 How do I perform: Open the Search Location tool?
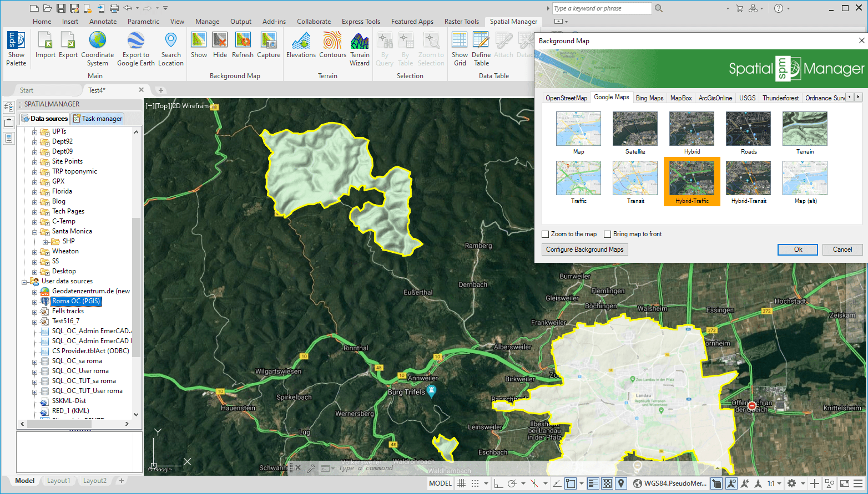click(x=171, y=48)
